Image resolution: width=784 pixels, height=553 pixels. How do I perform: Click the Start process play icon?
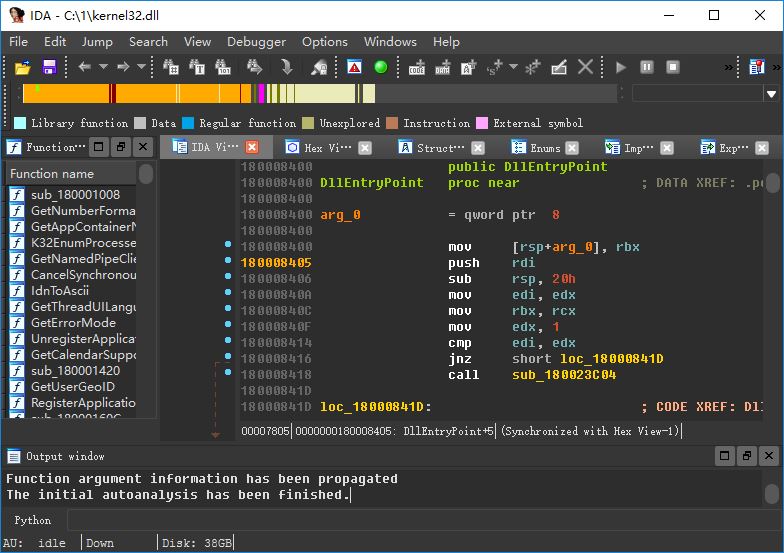pyautogui.click(x=621, y=67)
